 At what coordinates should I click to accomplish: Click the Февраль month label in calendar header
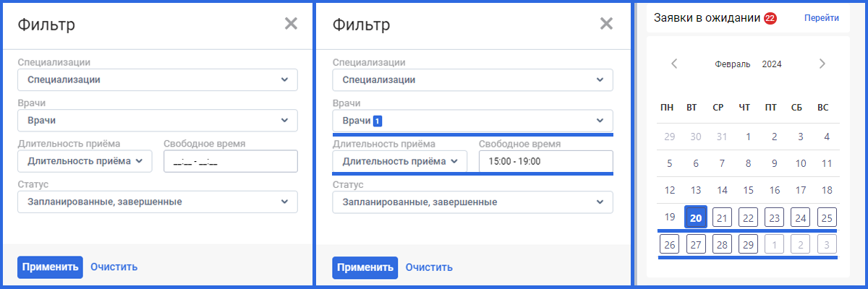point(732,64)
